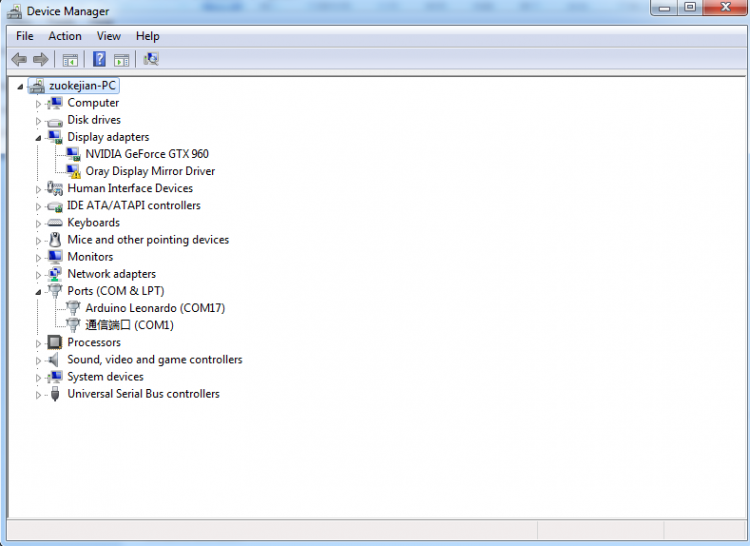Select NVIDIA GeForce GTX 960 device

pyautogui.click(x=146, y=154)
